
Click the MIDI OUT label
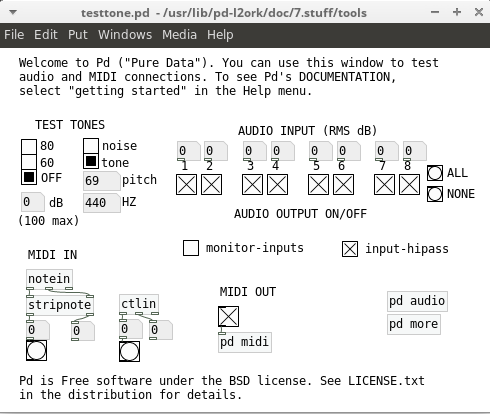[x=248, y=292]
